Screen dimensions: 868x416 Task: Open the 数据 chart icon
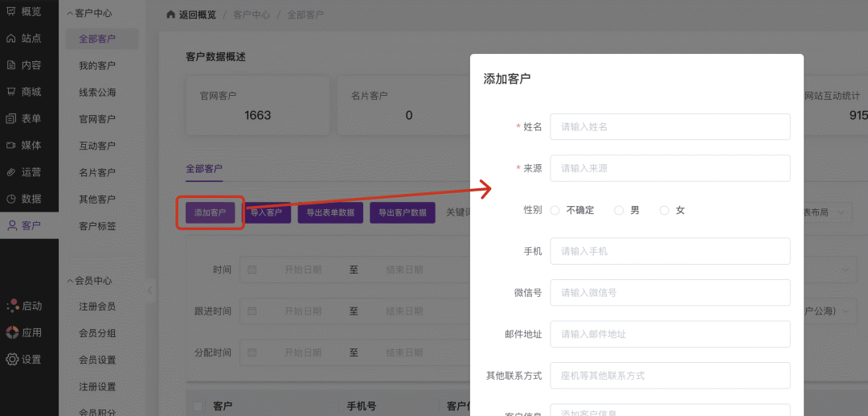pos(10,199)
